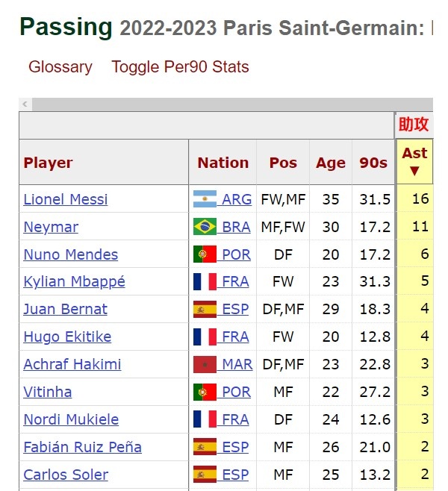The height and width of the screenshot is (491, 448).
Task: Click Brazil flag icon next to BRA
Action: (205, 227)
